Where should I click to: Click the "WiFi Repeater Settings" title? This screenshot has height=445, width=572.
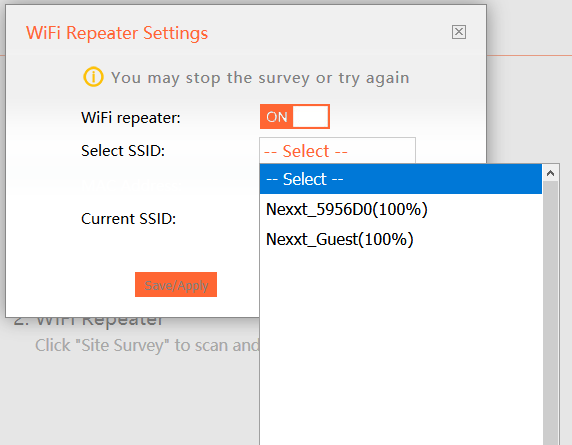(117, 33)
